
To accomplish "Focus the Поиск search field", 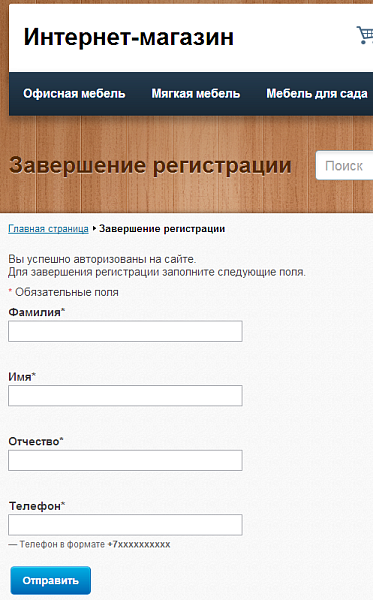I will tap(344, 165).
